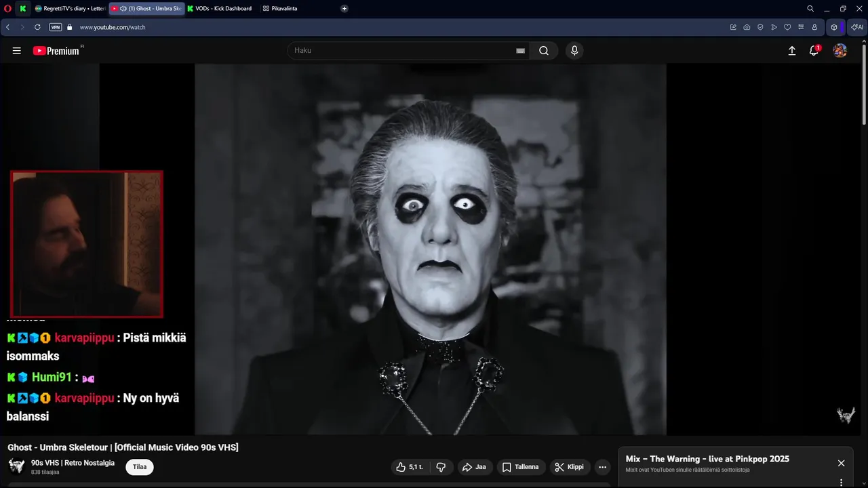This screenshot has width=868, height=488.
Task: Click the video title Ghost - Umbra Skeletour
Action: (123, 447)
